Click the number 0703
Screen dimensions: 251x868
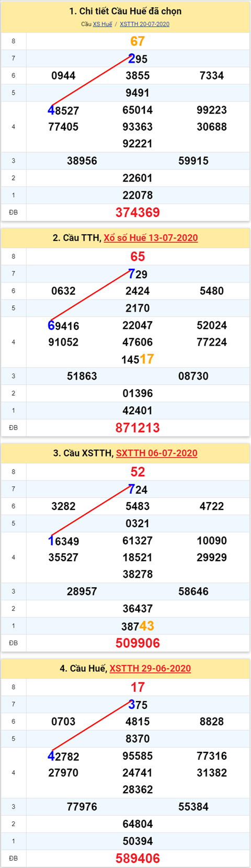point(63,722)
